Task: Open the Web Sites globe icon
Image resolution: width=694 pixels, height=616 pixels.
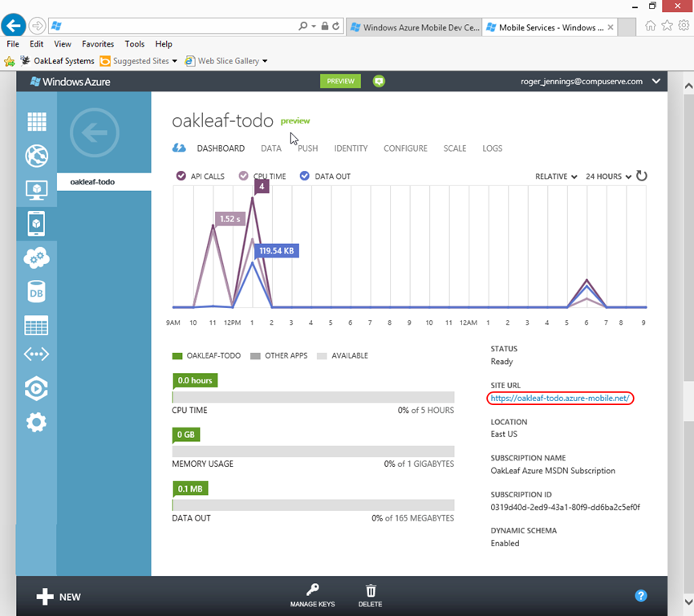Action: (36, 156)
